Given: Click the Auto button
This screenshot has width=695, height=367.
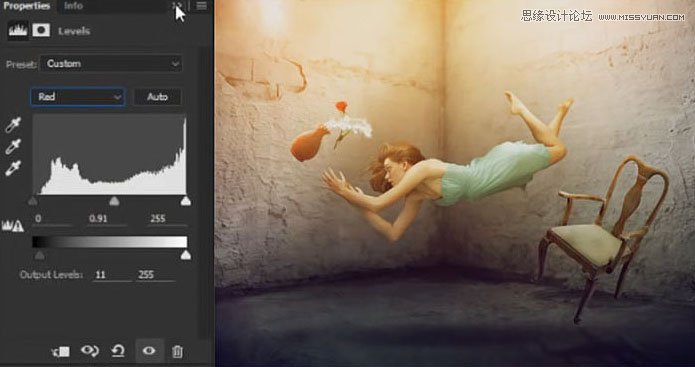Looking at the screenshot, I should point(157,97).
